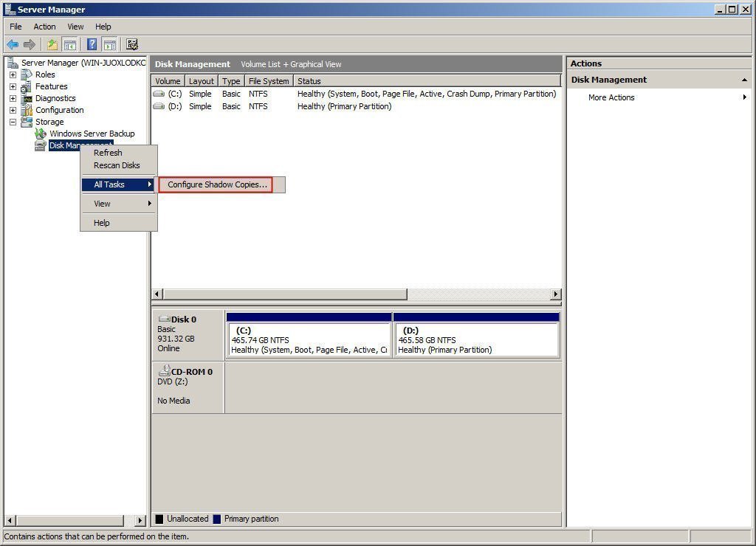The width and height of the screenshot is (756, 546).
Task: Select the C: partition block in Disk 0
Action: tap(309, 336)
